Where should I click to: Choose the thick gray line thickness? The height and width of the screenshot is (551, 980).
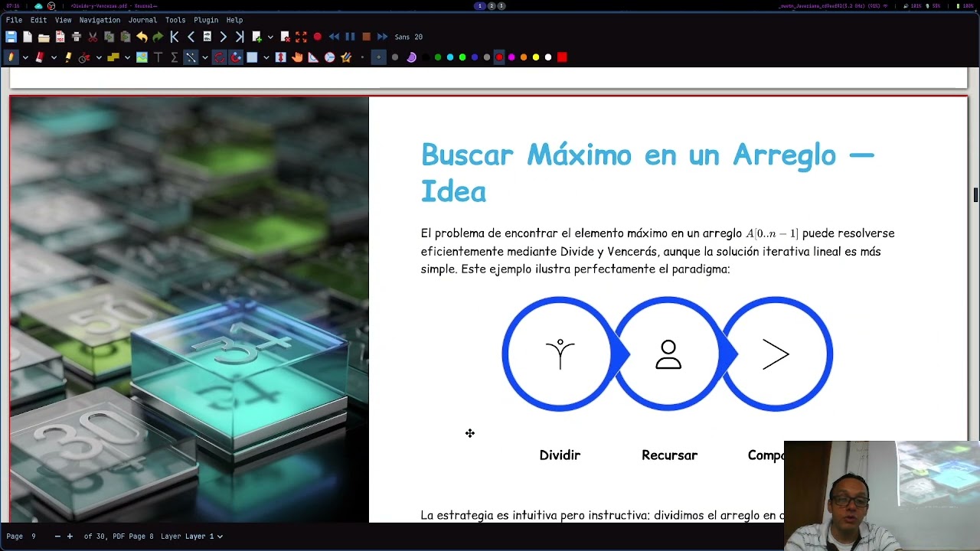coord(395,57)
